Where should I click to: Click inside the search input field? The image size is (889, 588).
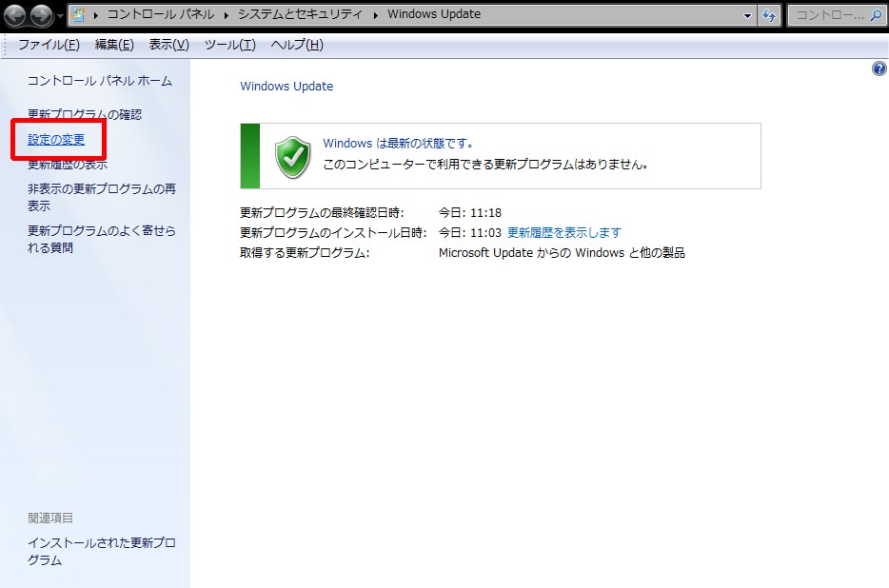click(x=823, y=14)
